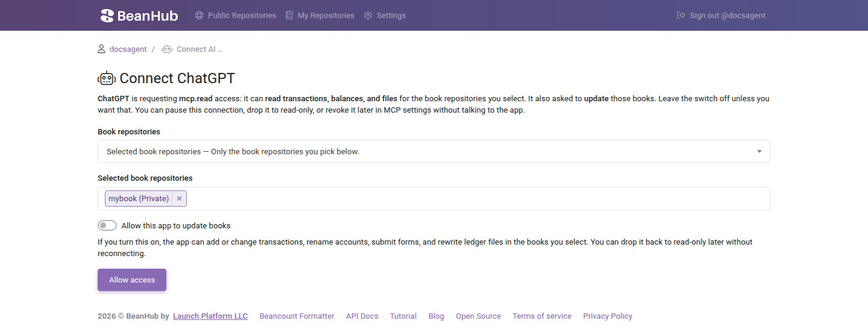This screenshot has height=335, width=868.
Task: Open the docsagent breadcrumb link
Action: [128, 49]
